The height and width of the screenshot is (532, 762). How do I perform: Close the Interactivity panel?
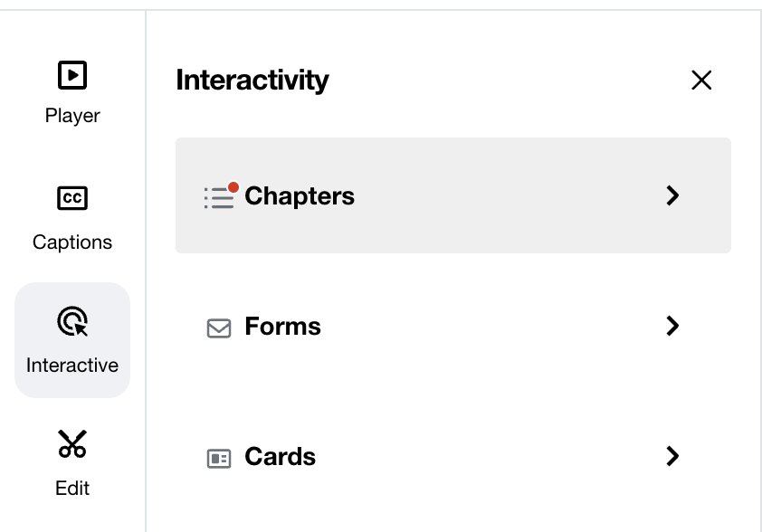701,81
